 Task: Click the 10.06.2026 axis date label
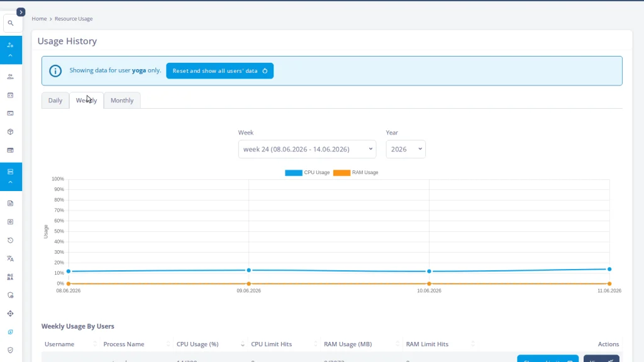[429, 290]
